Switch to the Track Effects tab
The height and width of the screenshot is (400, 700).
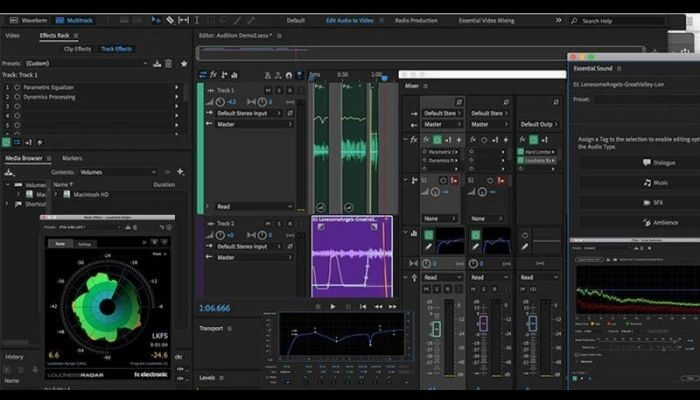(x=117, y=48)
